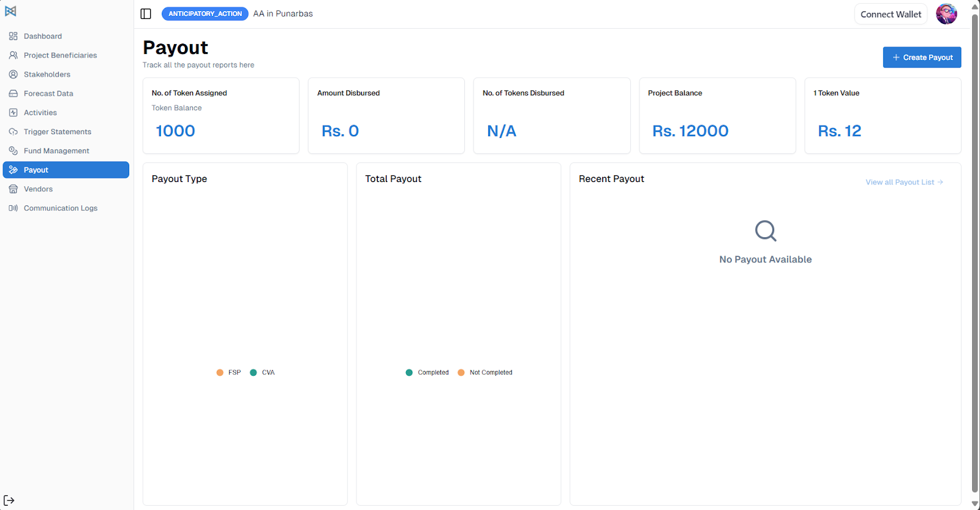
Task: Select Trigger Statements in the sidebar
Action: coord(66,131)
